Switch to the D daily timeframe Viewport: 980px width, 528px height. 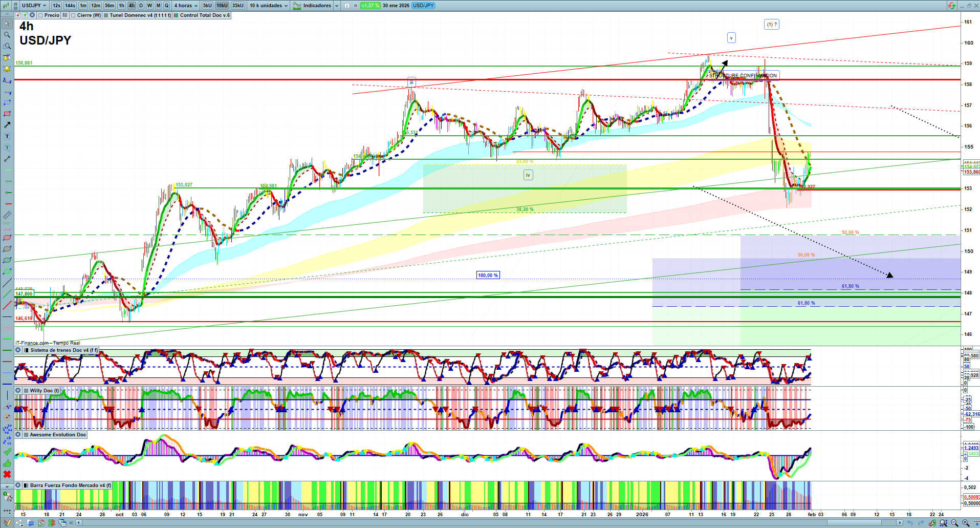(x=141, y=6)
